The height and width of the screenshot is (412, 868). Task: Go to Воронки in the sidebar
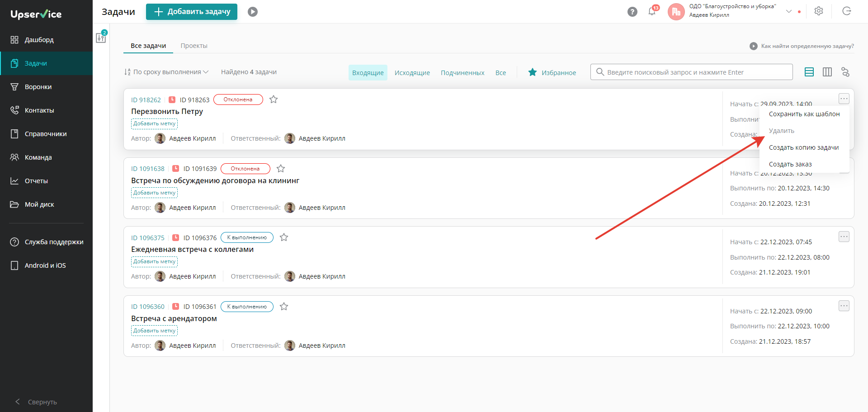click(x=46, y=87)
